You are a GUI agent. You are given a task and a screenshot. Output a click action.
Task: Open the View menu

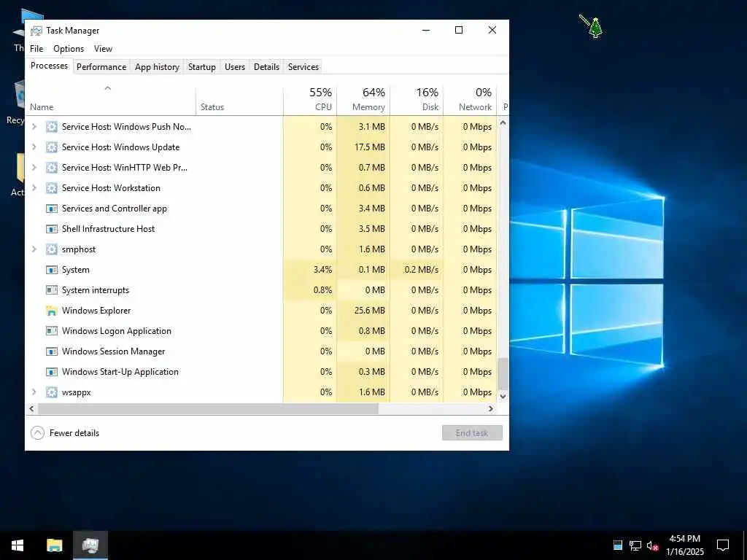point(103,49)
